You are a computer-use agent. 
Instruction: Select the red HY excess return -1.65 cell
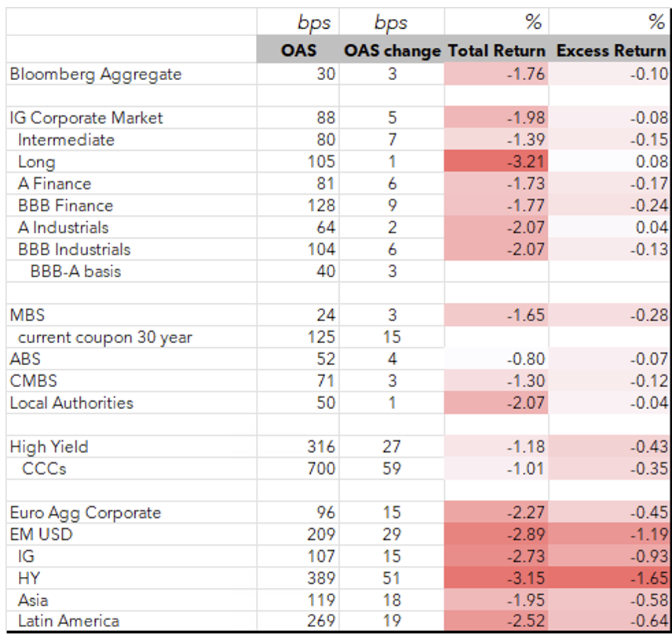(612, 578)
